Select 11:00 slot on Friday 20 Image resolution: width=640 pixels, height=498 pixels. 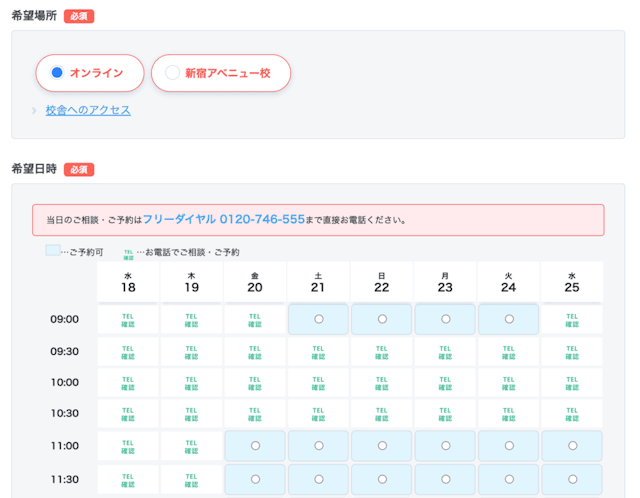pyautogui.click(x=255, y=446)
